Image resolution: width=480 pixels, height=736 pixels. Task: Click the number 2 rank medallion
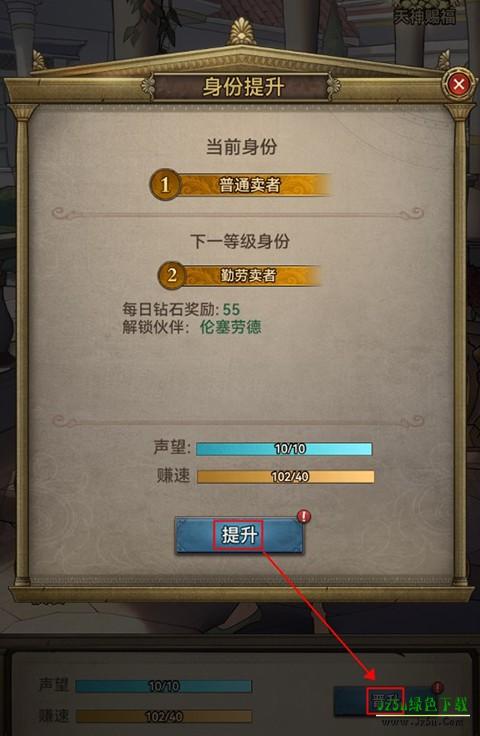tap(172, 275)
